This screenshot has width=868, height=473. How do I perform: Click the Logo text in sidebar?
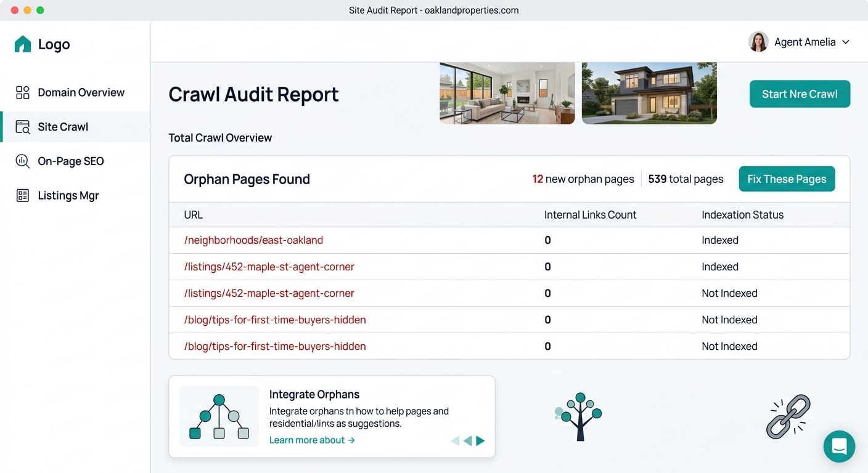point(54,44)
